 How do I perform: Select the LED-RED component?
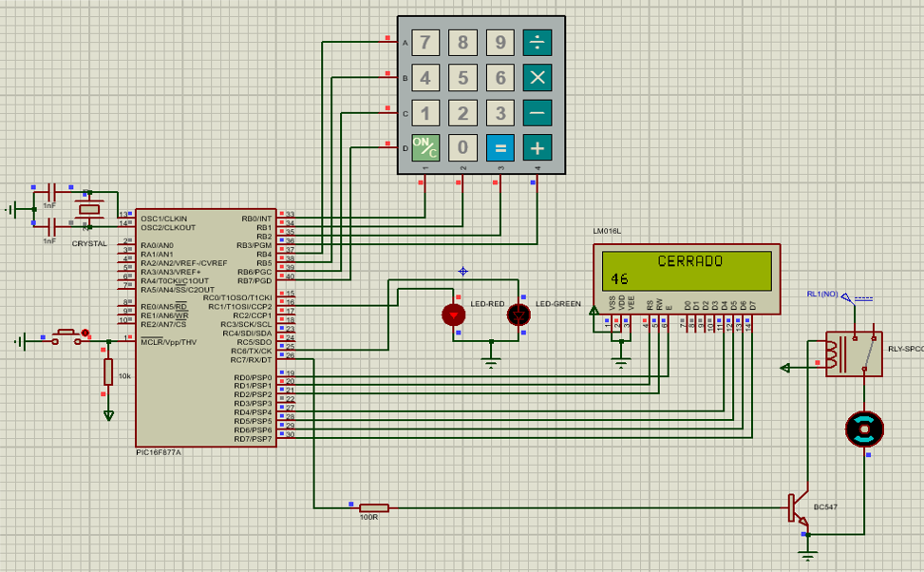tap(454, 315)
